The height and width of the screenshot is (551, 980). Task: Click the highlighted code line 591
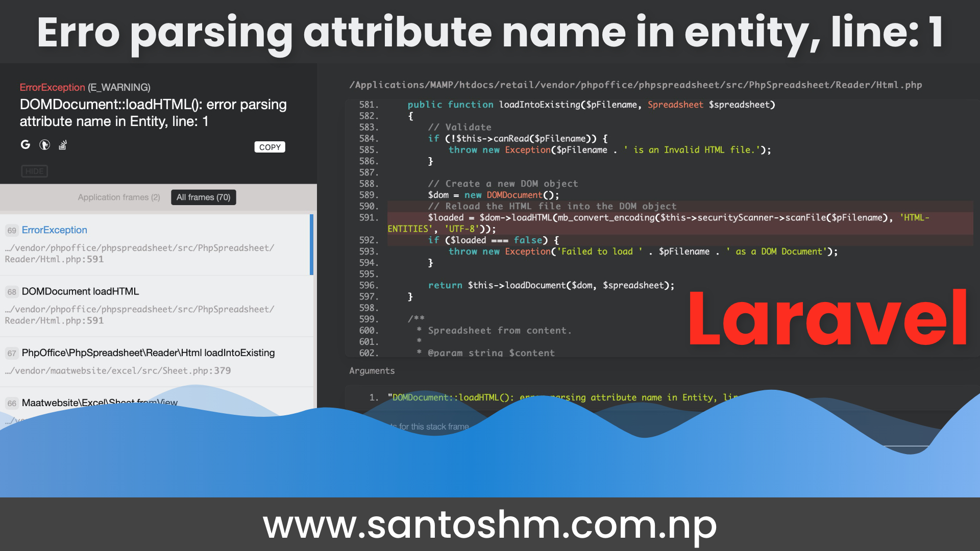coord(612,217)
